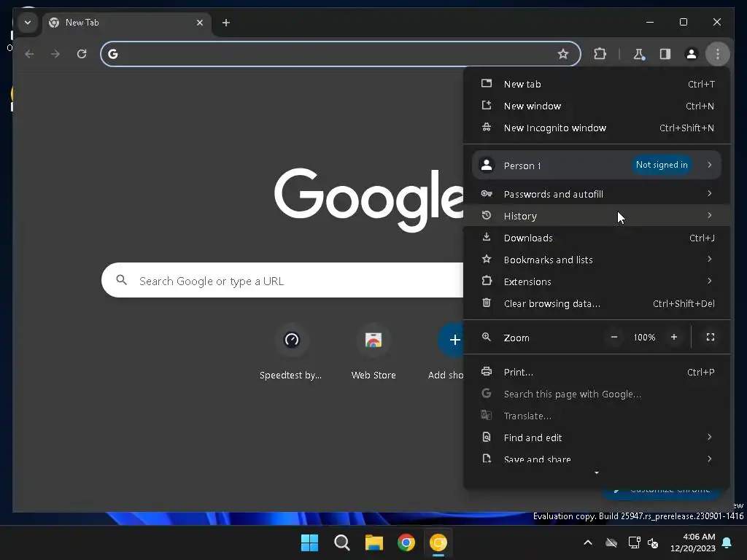Screen dimensions: 747x560
Task: Open the Person 1 profile submenu
Action: 597,166
